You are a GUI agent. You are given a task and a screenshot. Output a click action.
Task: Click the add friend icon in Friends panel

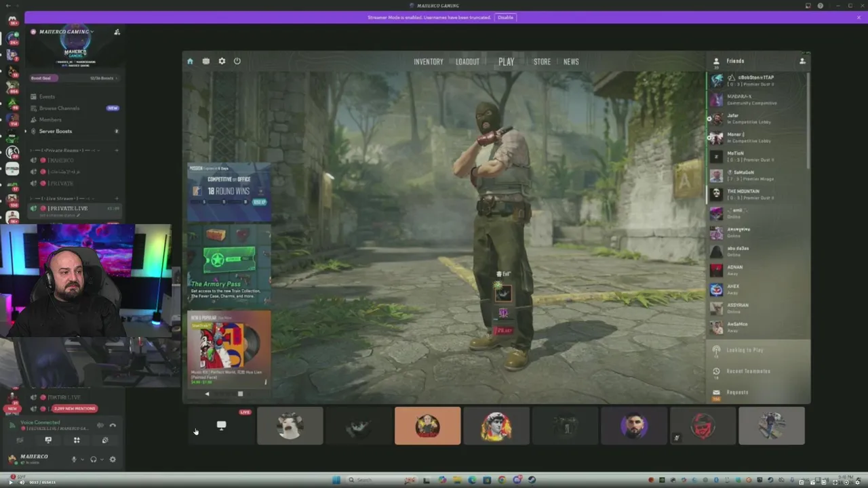click(x=802, y=61)
